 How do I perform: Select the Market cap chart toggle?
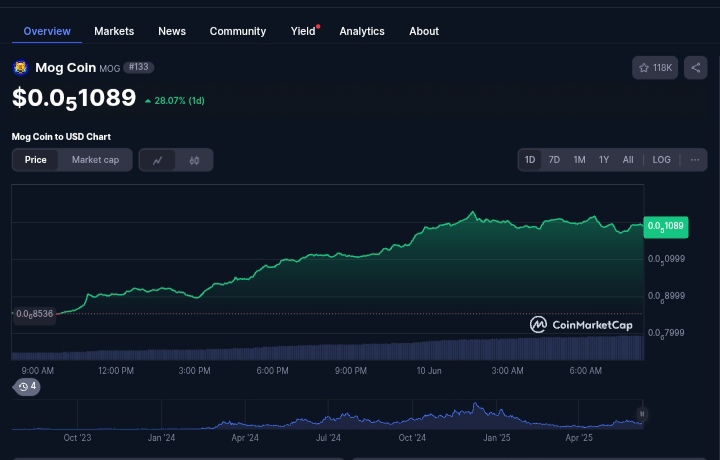[x=95, y=160]
